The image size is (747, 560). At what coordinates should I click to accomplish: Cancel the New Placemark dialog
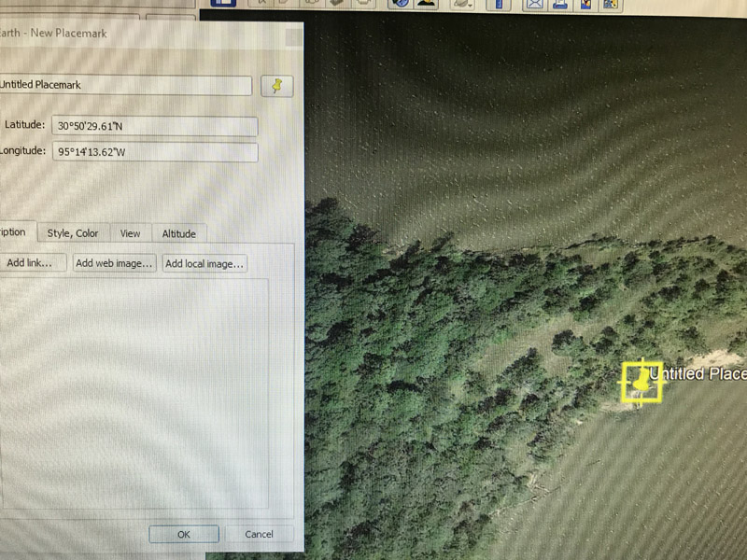(259, 534)
